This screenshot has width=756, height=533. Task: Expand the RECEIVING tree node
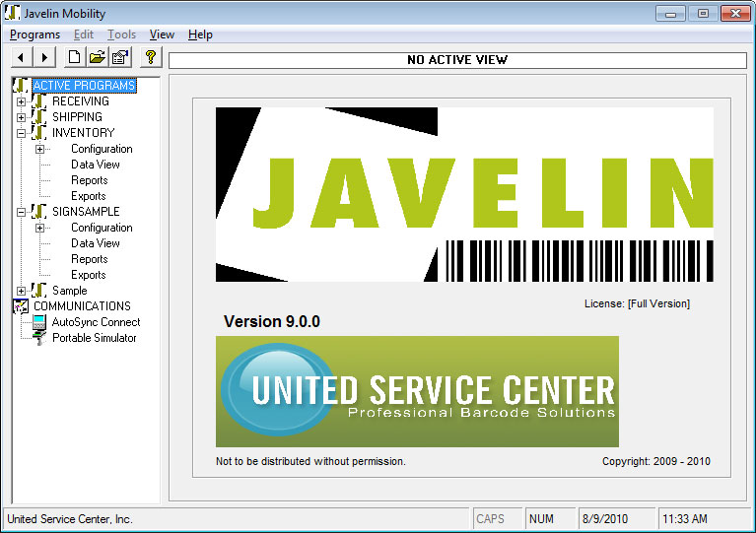22,101
